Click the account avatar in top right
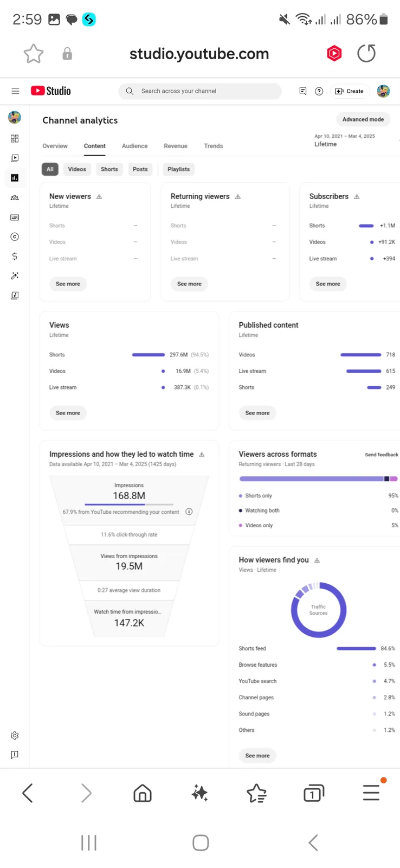This screenshot has height=868, width=400. (383, 91)
